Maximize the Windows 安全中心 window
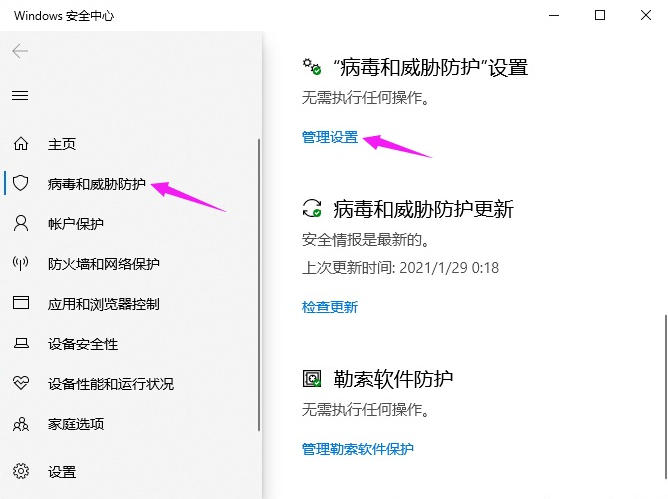 pos(600,15)
